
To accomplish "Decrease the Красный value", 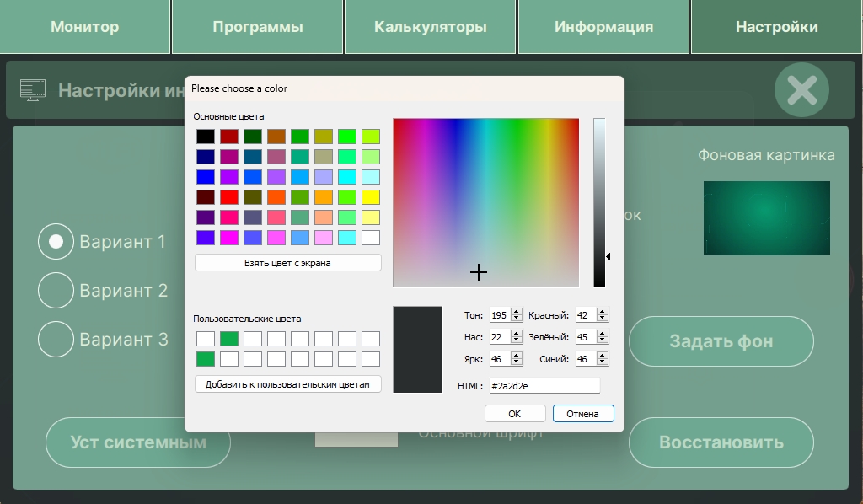I will [x=602, y=319].
